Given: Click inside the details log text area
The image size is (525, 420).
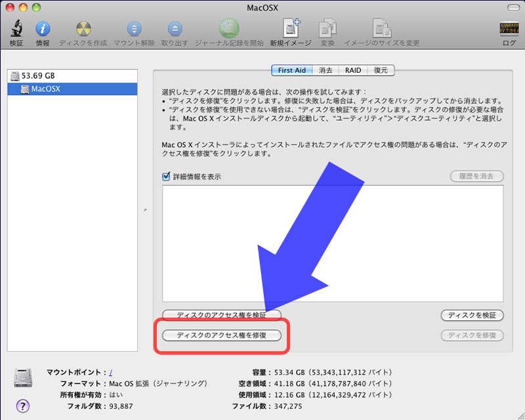Looking at the screenshot, I should [333, 243].
